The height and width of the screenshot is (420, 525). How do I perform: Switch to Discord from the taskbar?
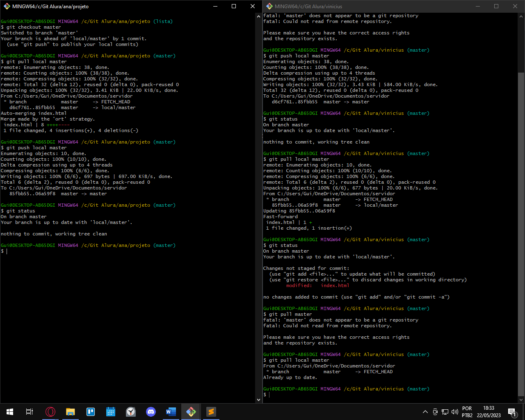tap(151, 412)
